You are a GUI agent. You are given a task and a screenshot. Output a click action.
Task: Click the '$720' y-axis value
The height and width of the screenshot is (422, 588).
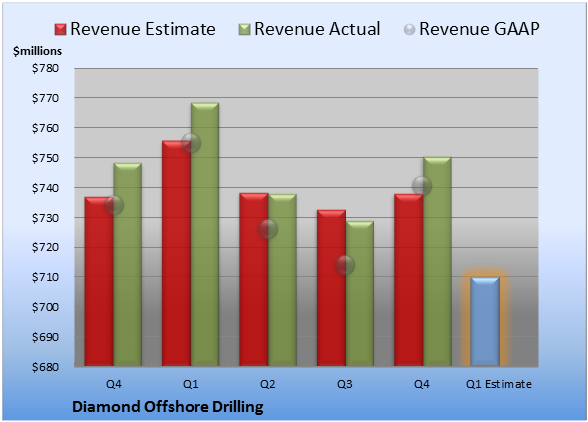point(45,247)
